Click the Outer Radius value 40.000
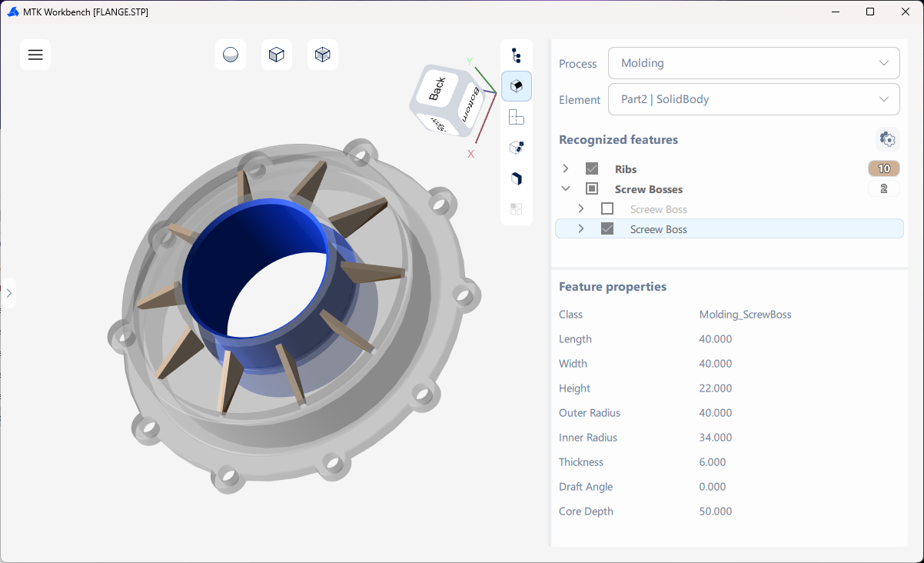The height and width of the screenshot is (563, 924). point(716,413)
